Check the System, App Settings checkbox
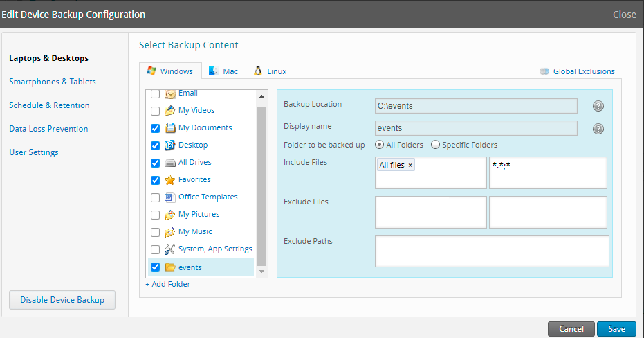 [155, 249]
